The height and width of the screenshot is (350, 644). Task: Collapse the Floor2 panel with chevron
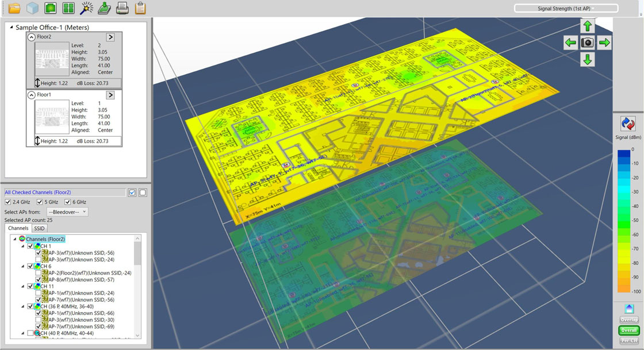point(31,37)
